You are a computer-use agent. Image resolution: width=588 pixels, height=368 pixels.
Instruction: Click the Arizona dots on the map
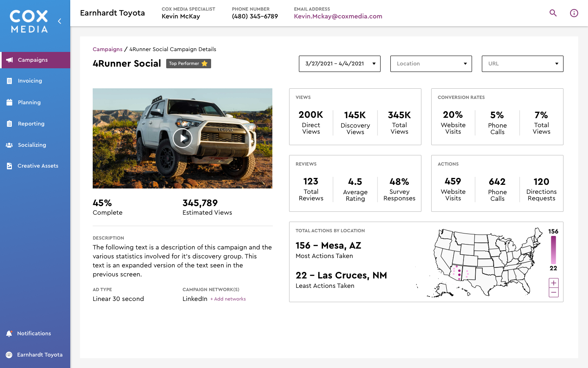coord(457,272)
